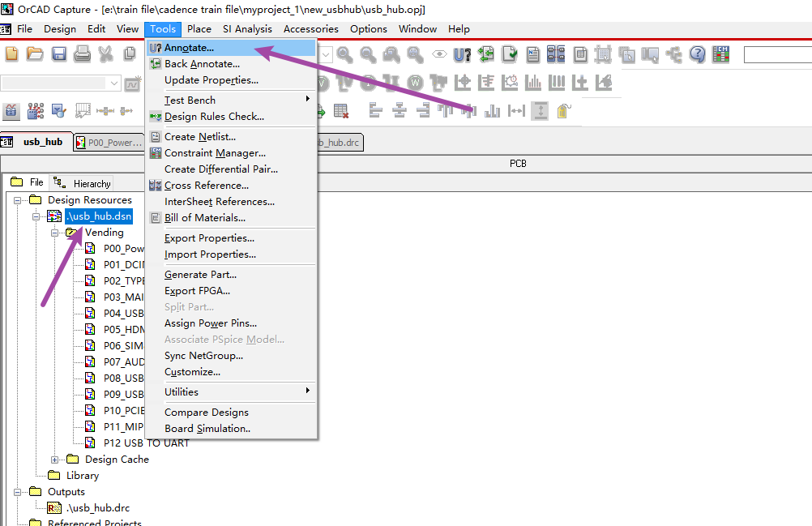Screen dimensions: 812x526
Task: Switch to the P00_Power tab
Action: (109, 143)
